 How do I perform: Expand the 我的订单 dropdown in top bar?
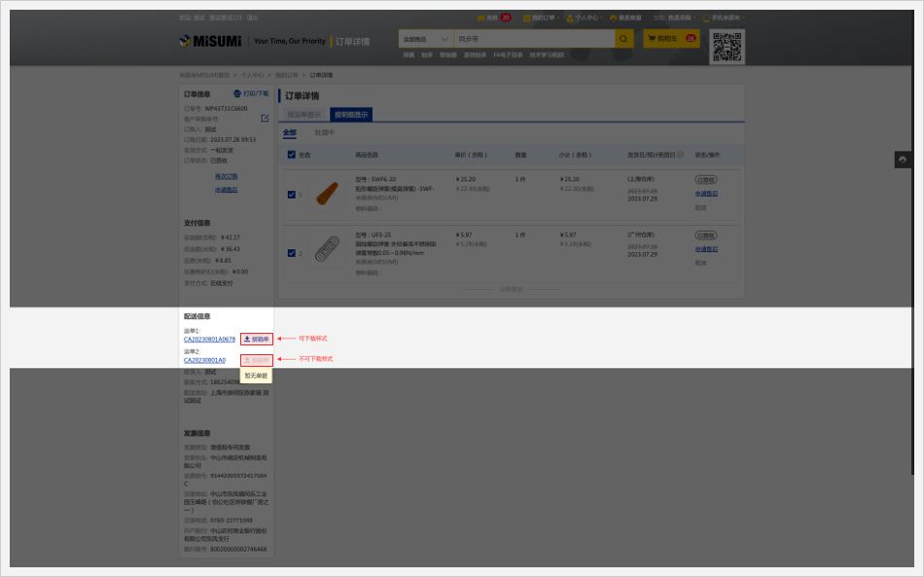[x=542, y=18]
